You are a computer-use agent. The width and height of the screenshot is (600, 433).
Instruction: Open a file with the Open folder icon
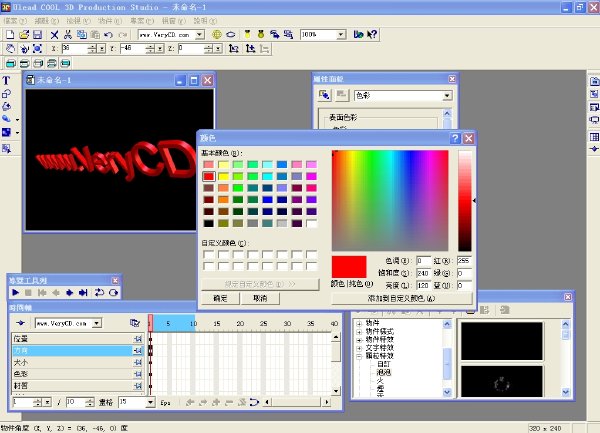(x=24, y=35)
